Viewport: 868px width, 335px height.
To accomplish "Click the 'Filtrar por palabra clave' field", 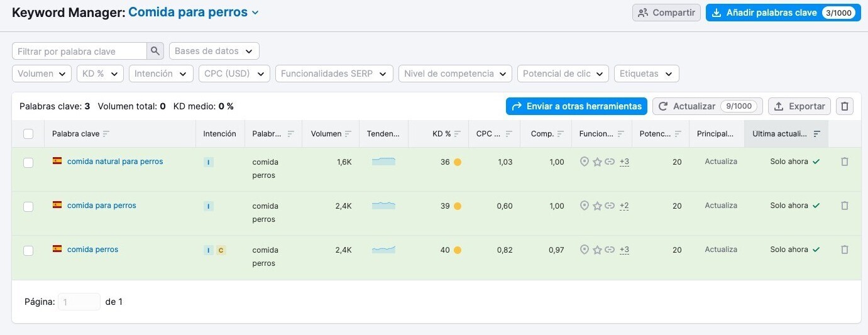I will [x=79, y=51].
